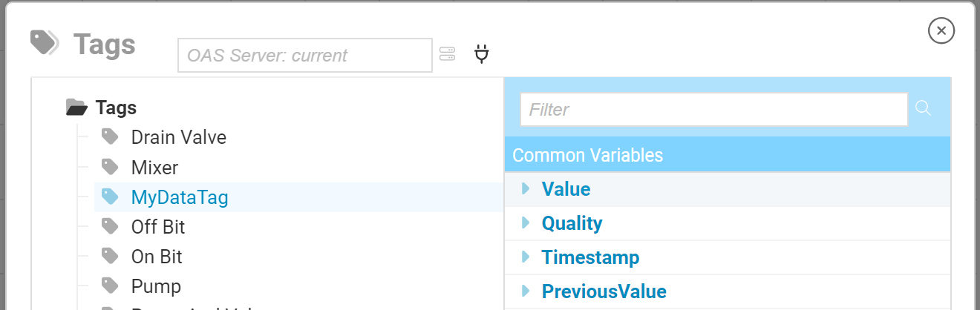Click the Filter text box

[713, 110]
